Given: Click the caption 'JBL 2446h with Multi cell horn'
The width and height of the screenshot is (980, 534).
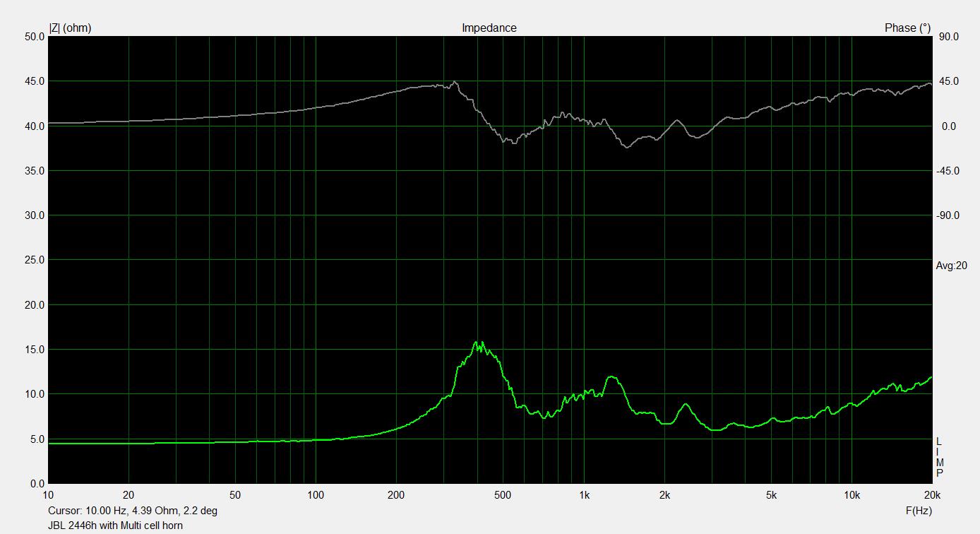Looking at the screenshot, I should point(115,526).
